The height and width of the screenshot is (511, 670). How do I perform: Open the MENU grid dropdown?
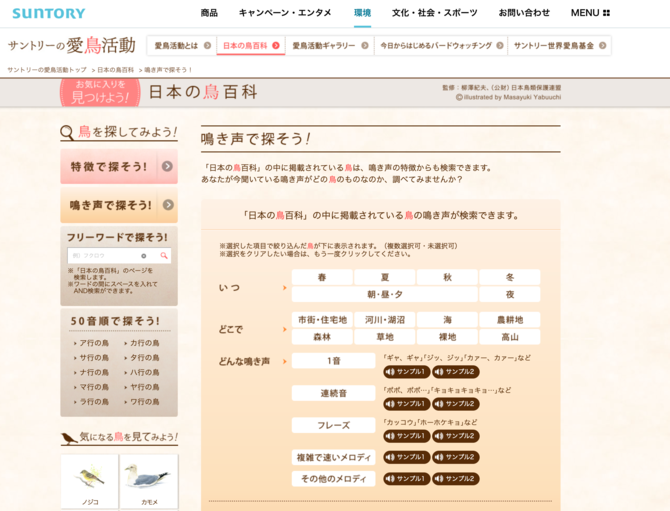(x=590, y=13)
